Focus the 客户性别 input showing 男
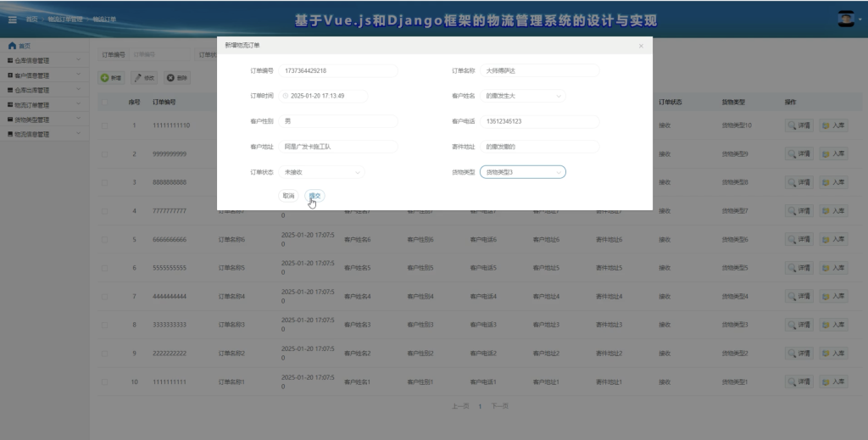The height and width of the screenshot is (440, 868). [338, 120]
